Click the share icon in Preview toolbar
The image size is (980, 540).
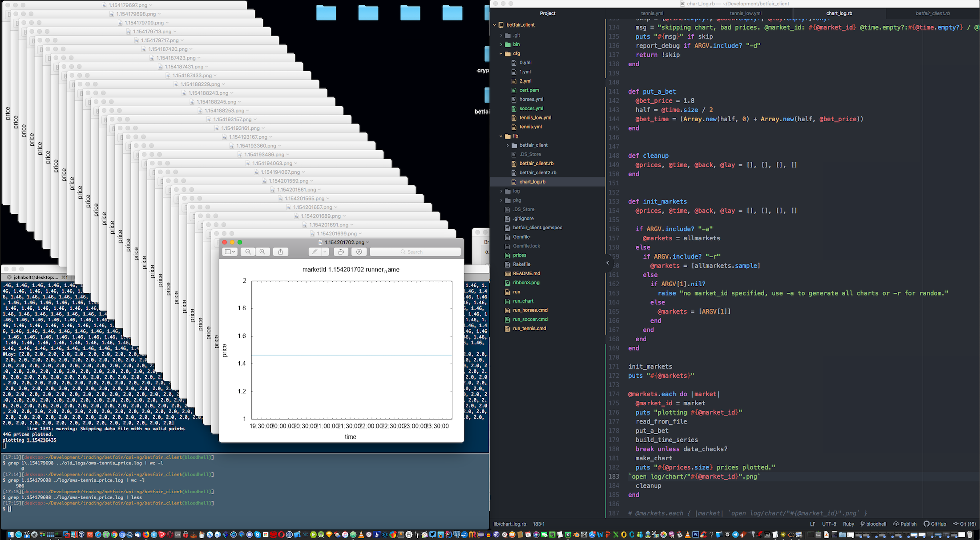[x=280, y=252]
